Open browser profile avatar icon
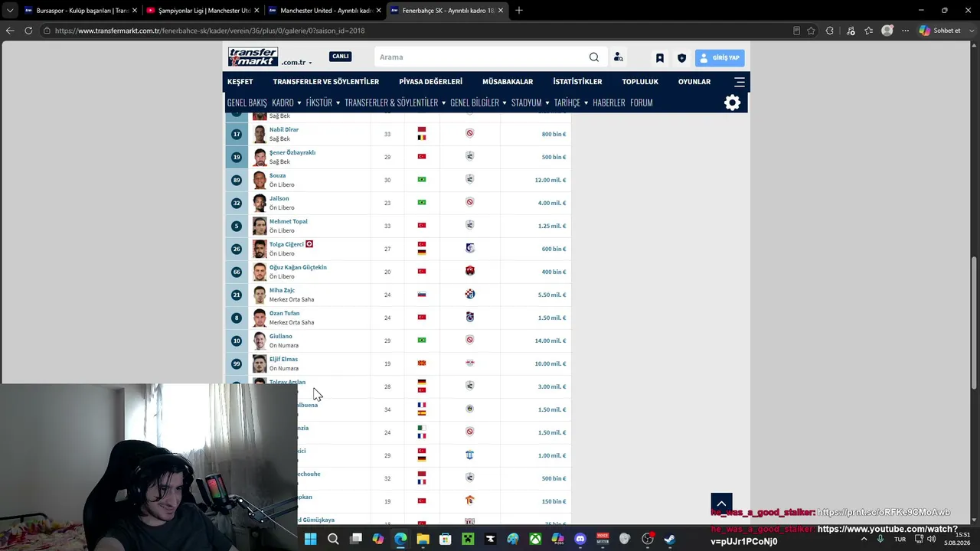Viewport: 980px width, 551px height. 887,31
